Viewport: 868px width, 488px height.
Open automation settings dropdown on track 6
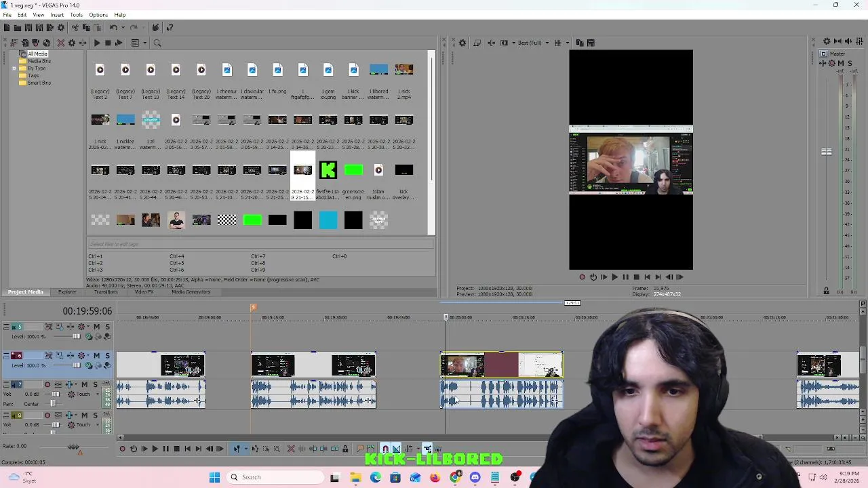(88, 356)
